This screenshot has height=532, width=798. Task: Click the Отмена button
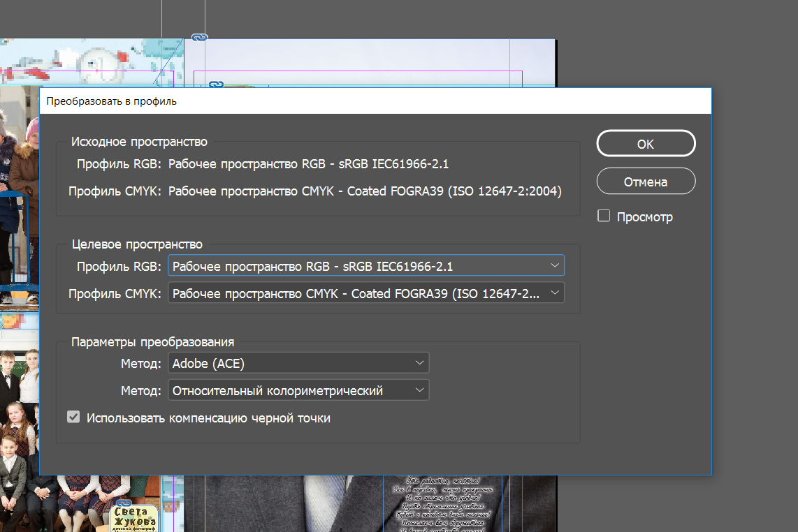click(646, 182)
